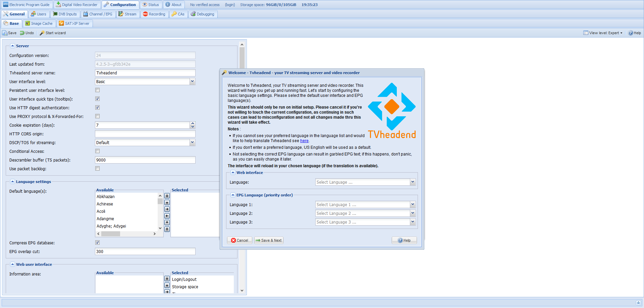The image size is (644, 308).
Task: Toggle User interface quick tips checkbox
Action: click(98, 99)
